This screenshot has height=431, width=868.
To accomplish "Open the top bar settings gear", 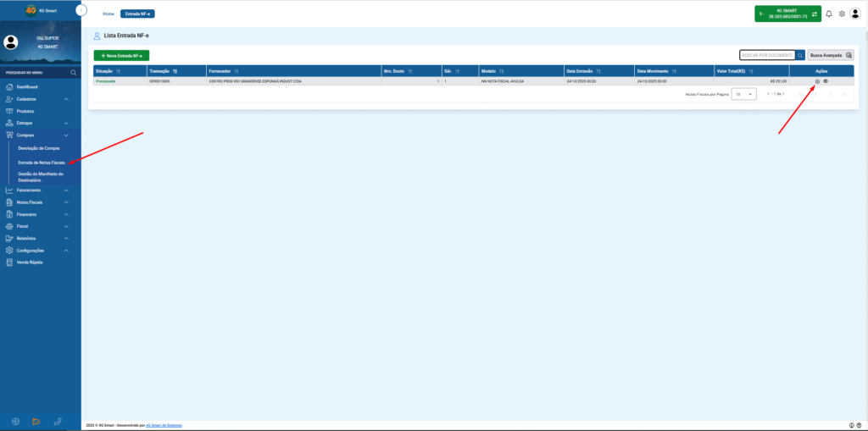I will point(842,14).
